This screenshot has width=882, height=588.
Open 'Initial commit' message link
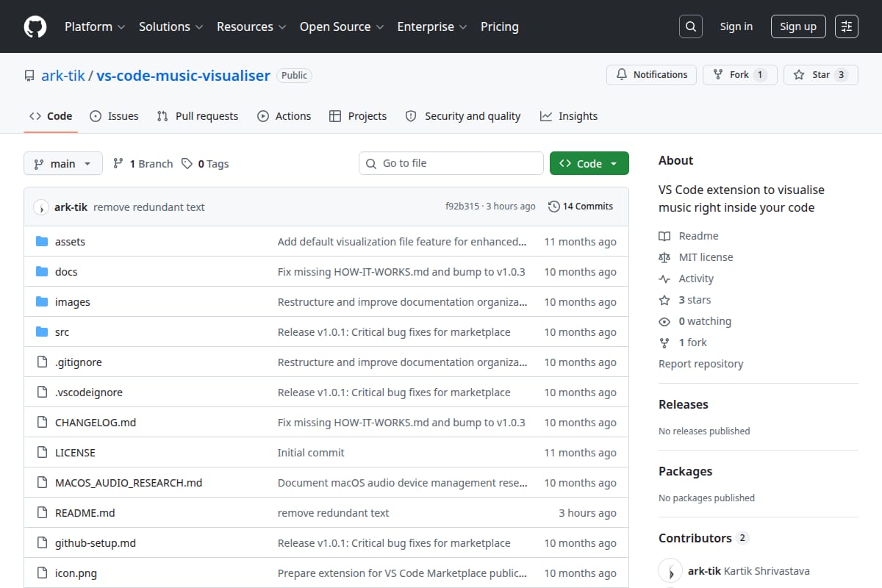click(x=311, y=453)
